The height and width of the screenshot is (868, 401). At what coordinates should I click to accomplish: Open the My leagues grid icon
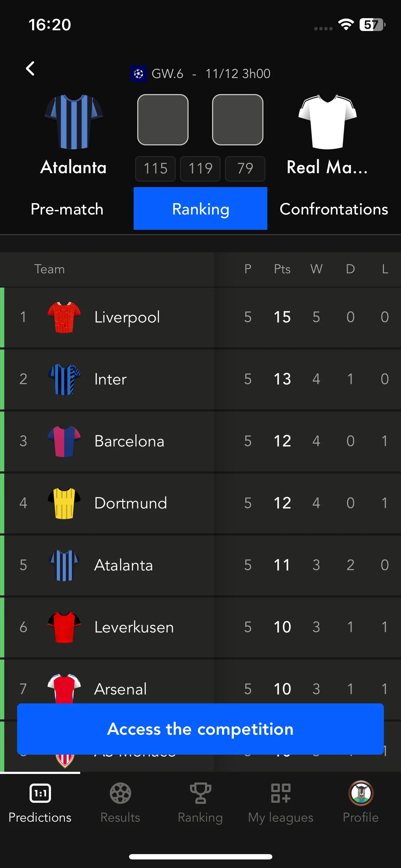(281, 794)
